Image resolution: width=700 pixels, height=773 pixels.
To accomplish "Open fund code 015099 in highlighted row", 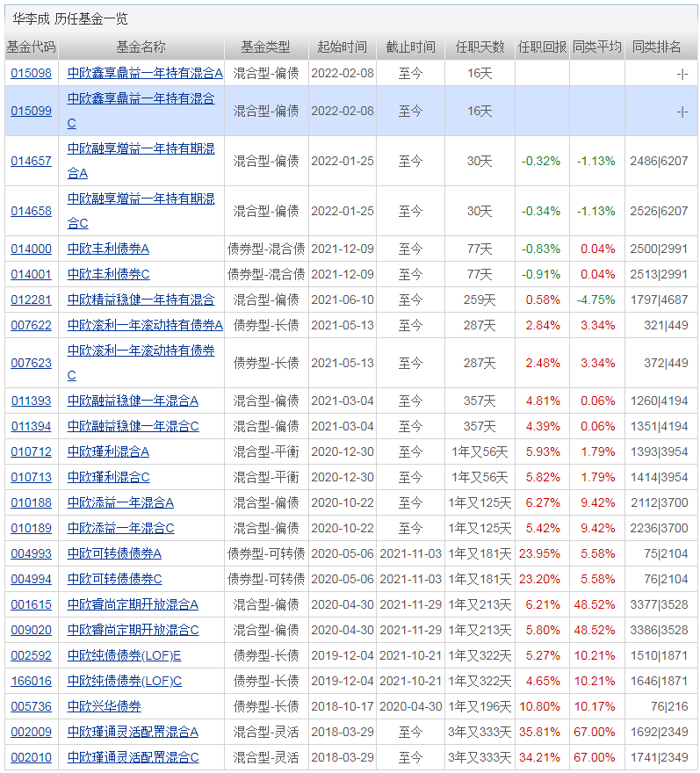I will tap(31, 111).
